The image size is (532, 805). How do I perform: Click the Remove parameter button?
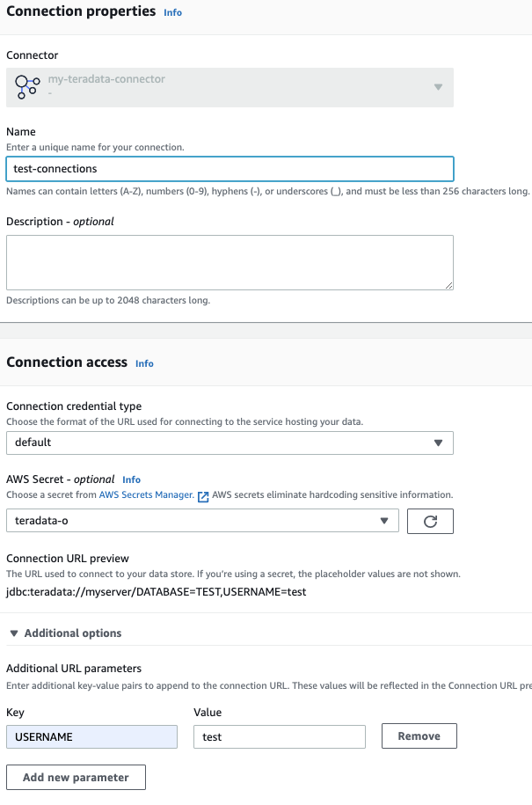click(x=419, y=736)
